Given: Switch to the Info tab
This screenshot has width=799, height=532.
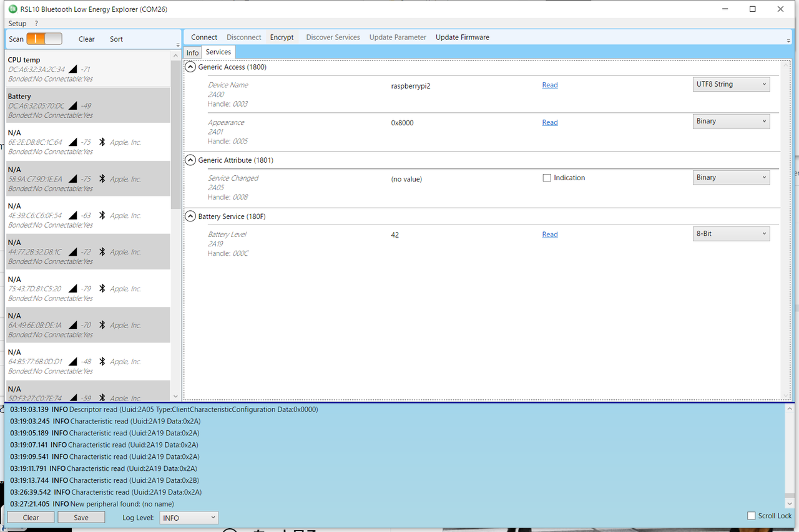Looking at the screenshot, I should click(192, 53).
